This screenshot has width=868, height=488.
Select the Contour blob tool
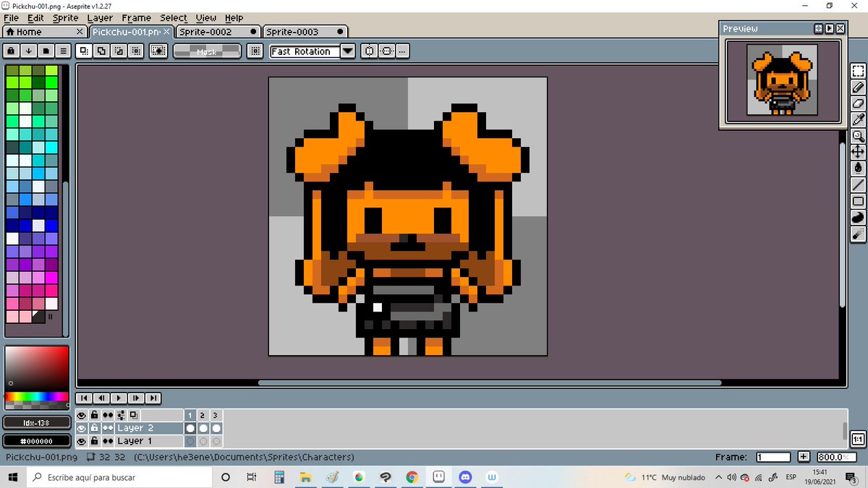(858, 217)
